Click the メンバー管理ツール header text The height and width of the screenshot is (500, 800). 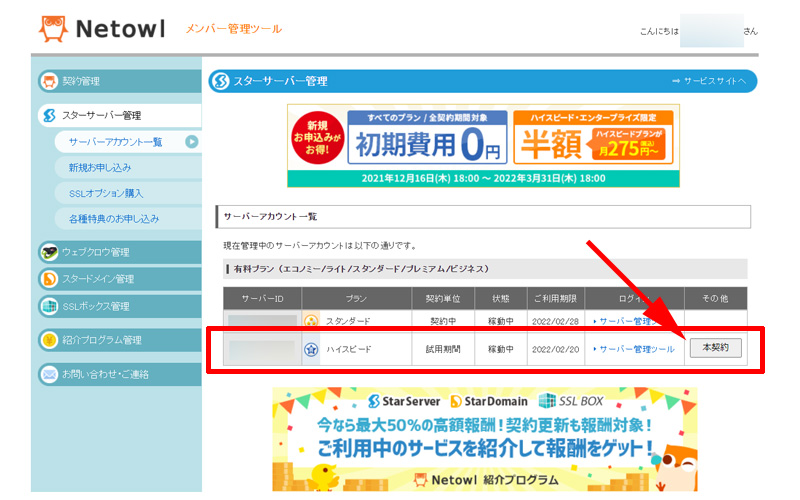pos(234,29)
